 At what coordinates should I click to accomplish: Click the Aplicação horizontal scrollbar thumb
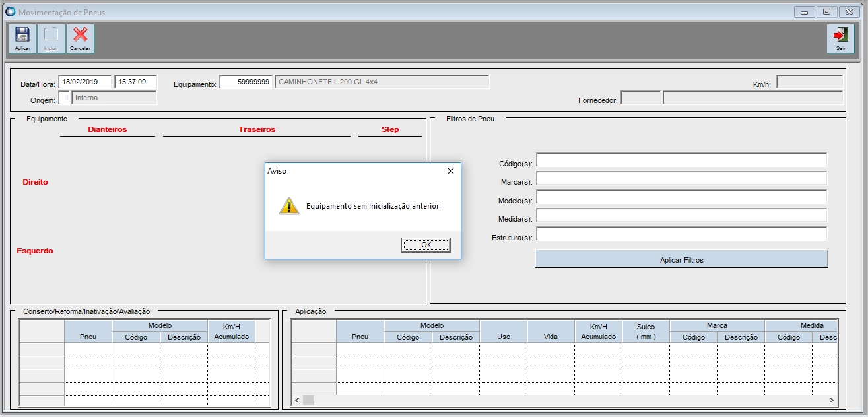(308, 401)
